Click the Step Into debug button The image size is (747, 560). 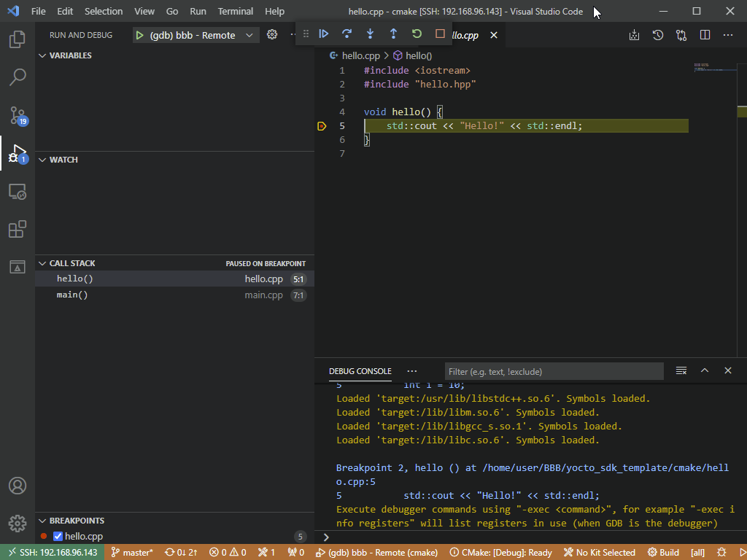[370, 34]
